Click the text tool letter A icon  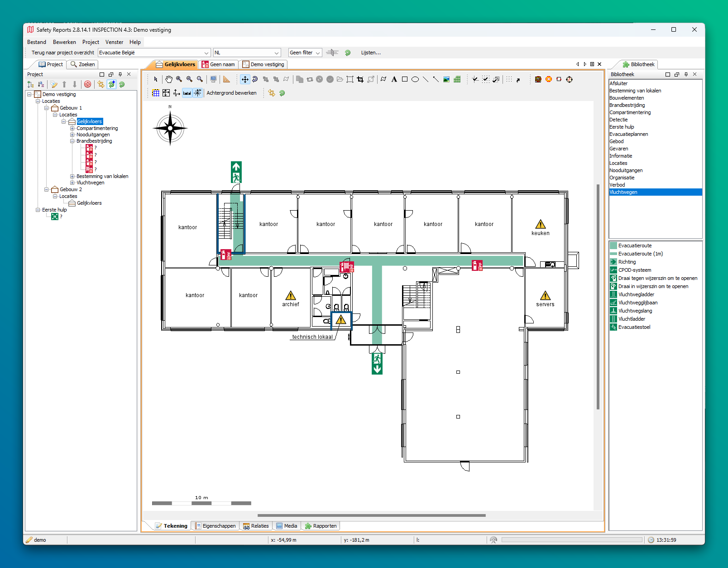pyautogui.click(x=394, y=79)
